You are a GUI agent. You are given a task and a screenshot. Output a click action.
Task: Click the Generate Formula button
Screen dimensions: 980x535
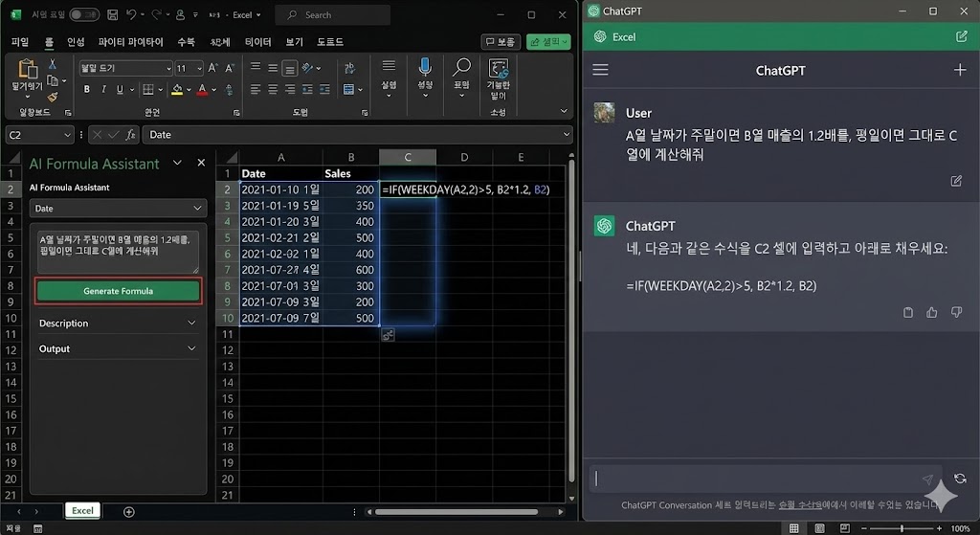pyautogui.click(x=118, y=291)
